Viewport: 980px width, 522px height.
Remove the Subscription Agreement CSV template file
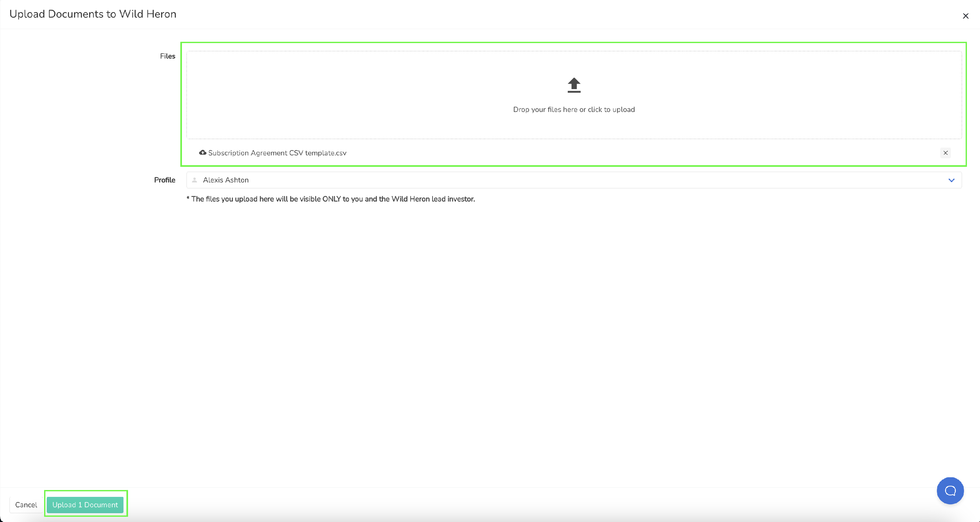(x=945, y=153)
